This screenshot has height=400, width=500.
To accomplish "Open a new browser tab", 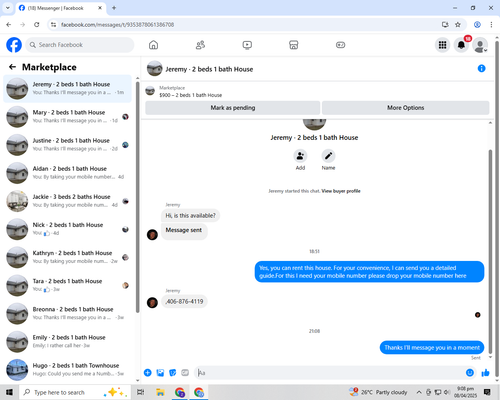I will click(114, 8).
